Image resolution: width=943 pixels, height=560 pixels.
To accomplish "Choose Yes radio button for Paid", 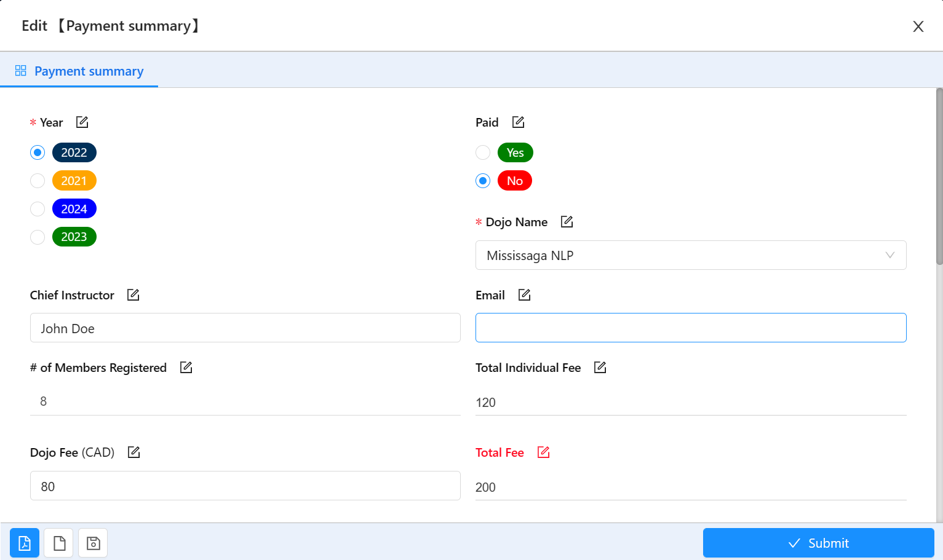I will coord(483,152).
